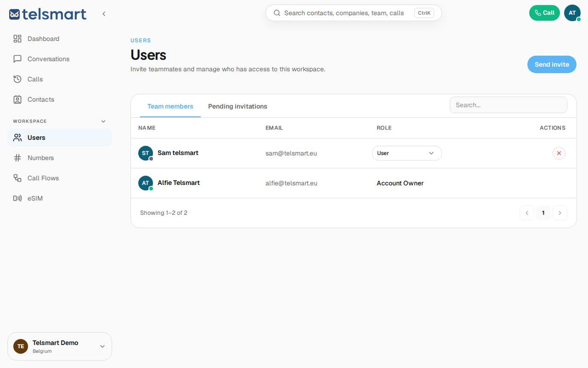This screenshot has width=588, height=368.
Task: Open Call Flows in the sidebar
Action: 60,178
